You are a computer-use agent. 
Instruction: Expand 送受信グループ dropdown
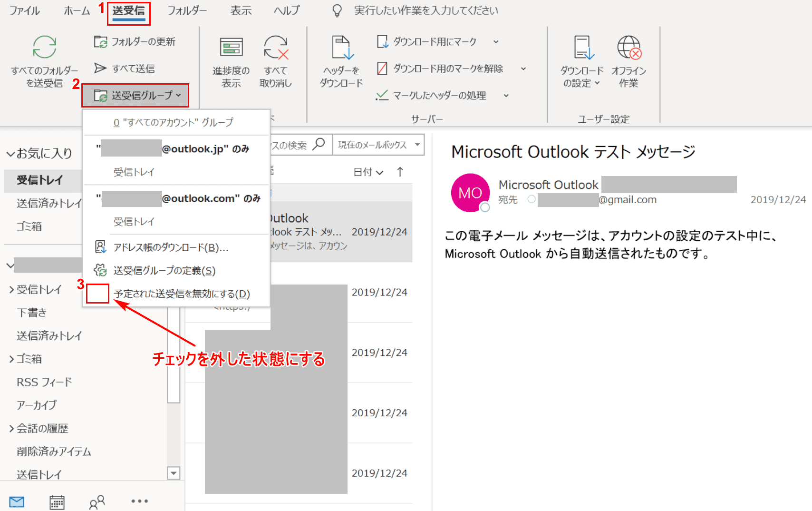135,96
